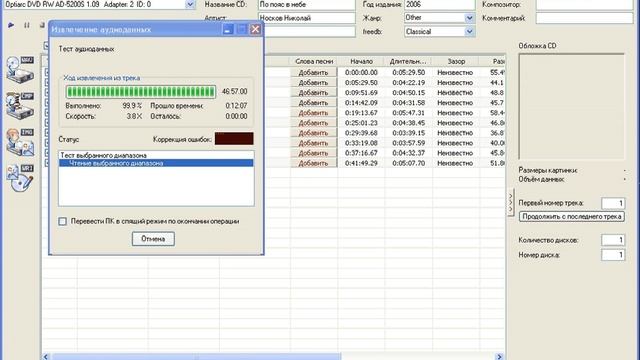Click the Количество дисков field

pyautogui.click(x=613, y=240)
